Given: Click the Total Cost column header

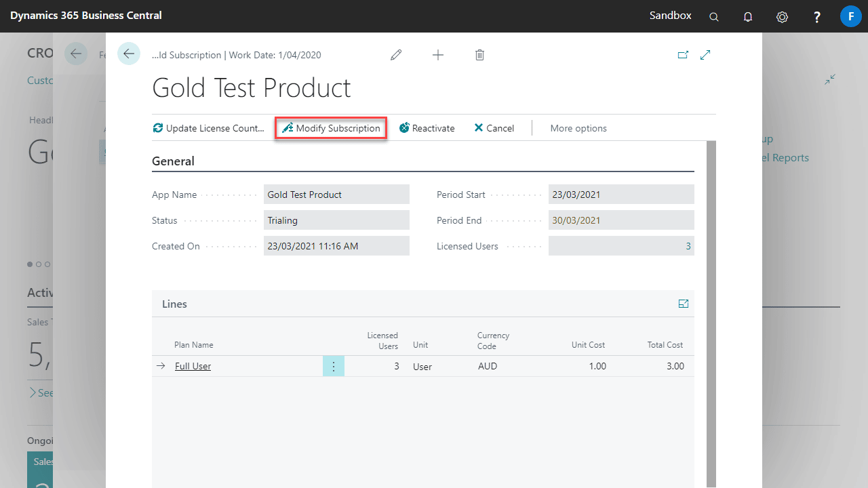Looking at the screenshot, I should pyautogui.click(x=665, y=345).
